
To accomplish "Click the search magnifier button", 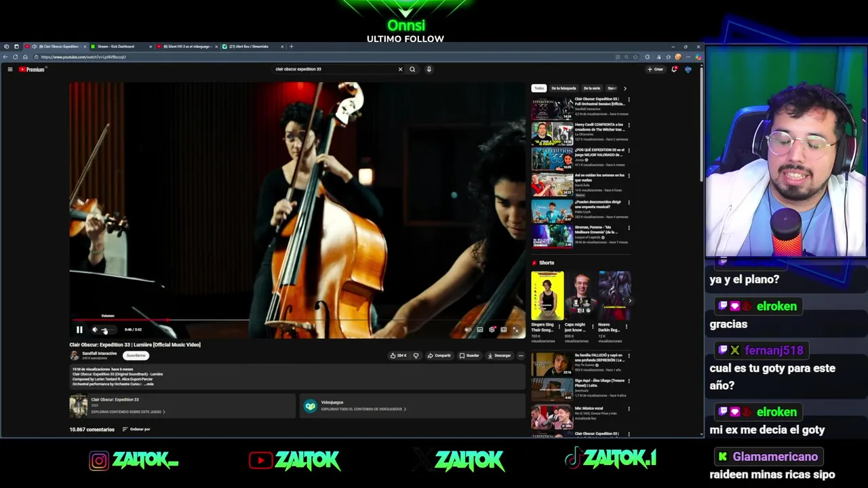I will point(412,69).
